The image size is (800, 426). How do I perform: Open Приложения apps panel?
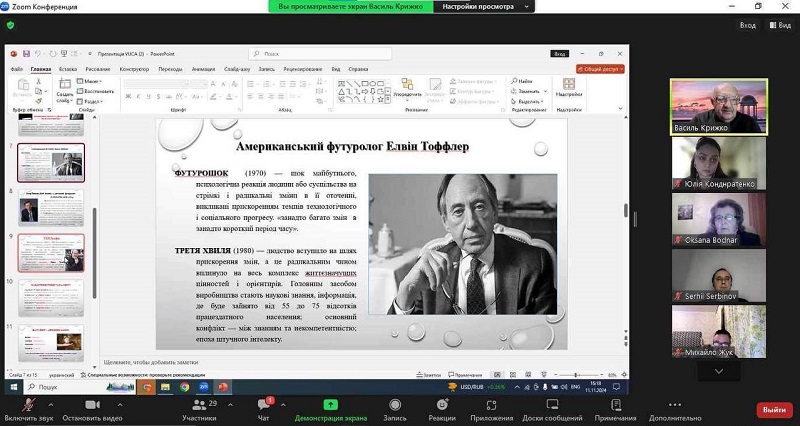tap(491, 410)
